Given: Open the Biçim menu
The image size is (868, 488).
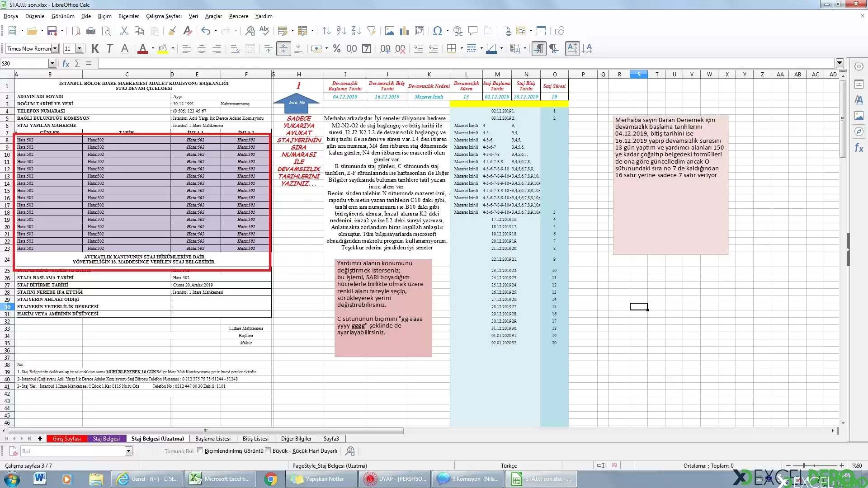Looking at the screenshot, I should pos(104,16).
